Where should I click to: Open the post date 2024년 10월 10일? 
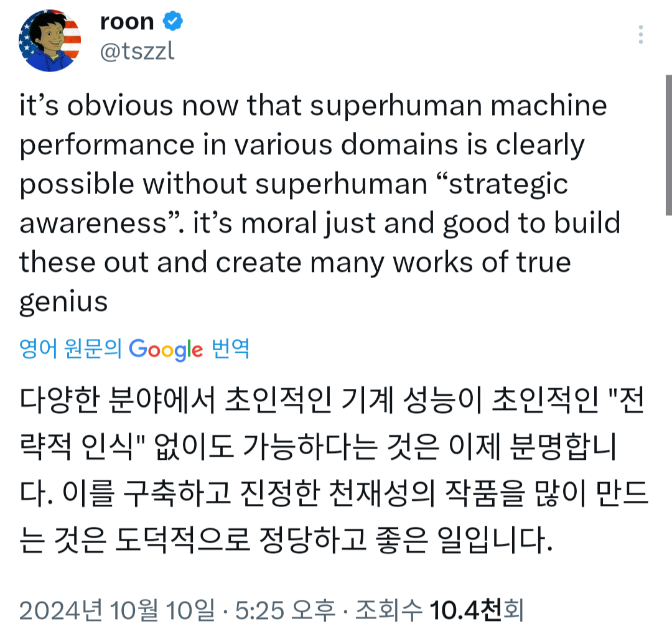click(117, 610)
